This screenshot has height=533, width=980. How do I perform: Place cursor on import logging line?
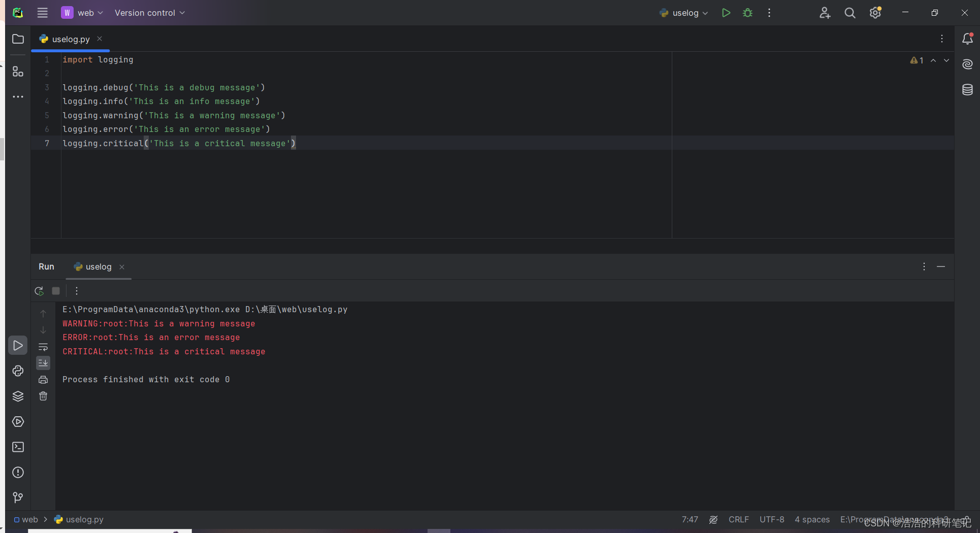tap(98, 59)
